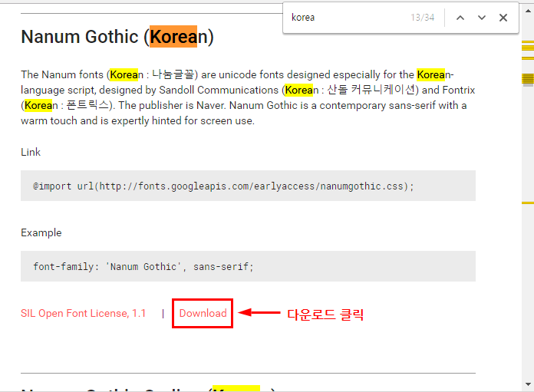Go to next find match arrow
This screenshot has height=392, width=534.
click(x=482, y=18)
